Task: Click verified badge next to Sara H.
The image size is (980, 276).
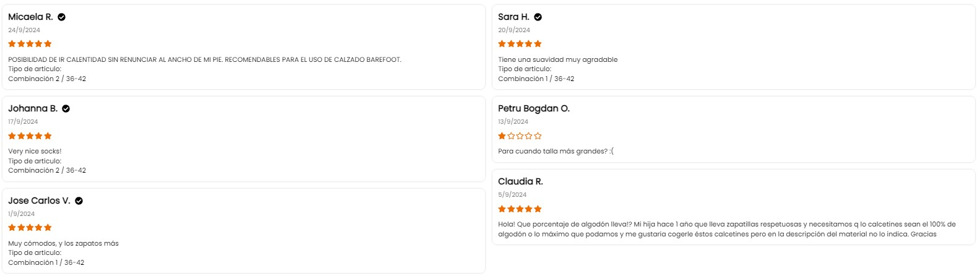Action: coord(538,17)
